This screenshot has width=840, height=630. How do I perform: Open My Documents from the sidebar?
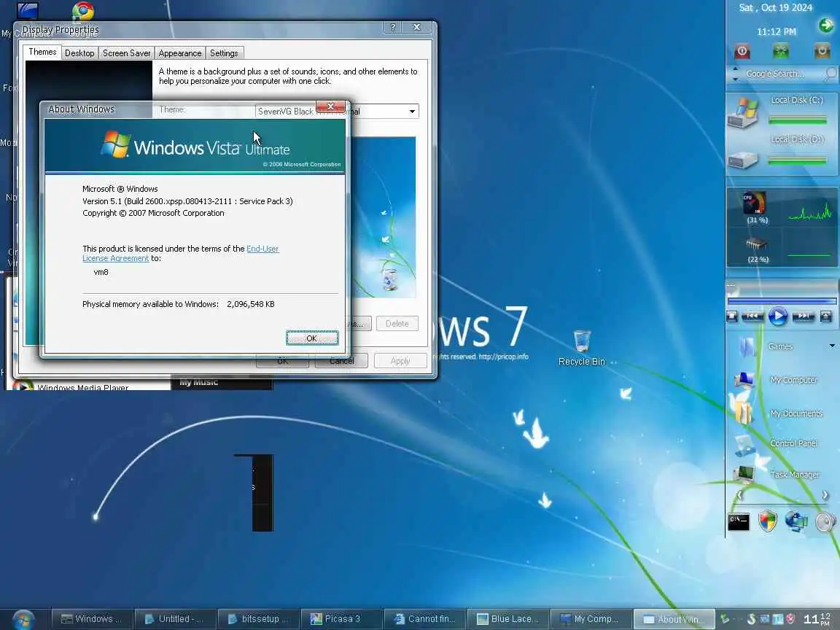point(743,411)
